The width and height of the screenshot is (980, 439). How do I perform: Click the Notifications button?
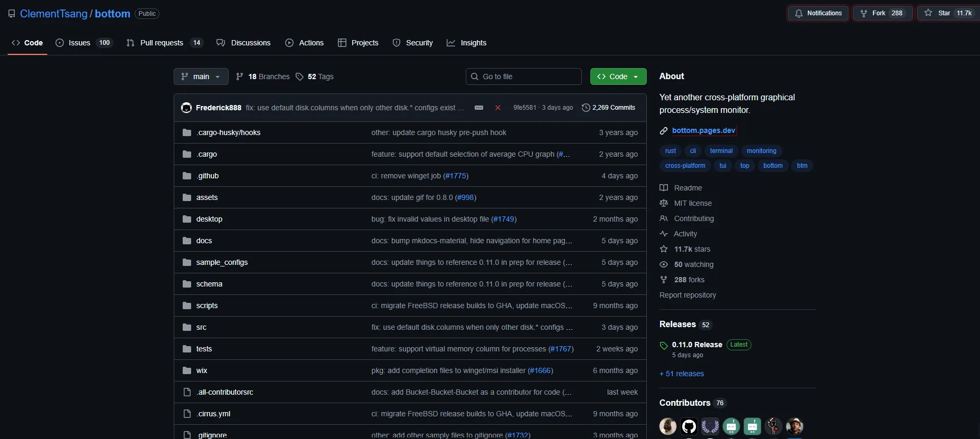(818, 13)
